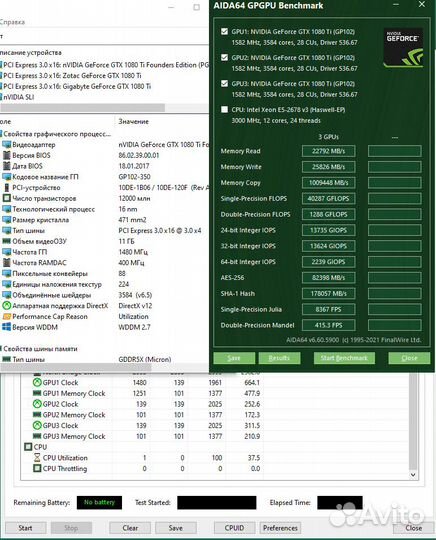Screen dimensions: 436x540
Task: Click the Число транзисторов icon
Action: pos(7,198)
